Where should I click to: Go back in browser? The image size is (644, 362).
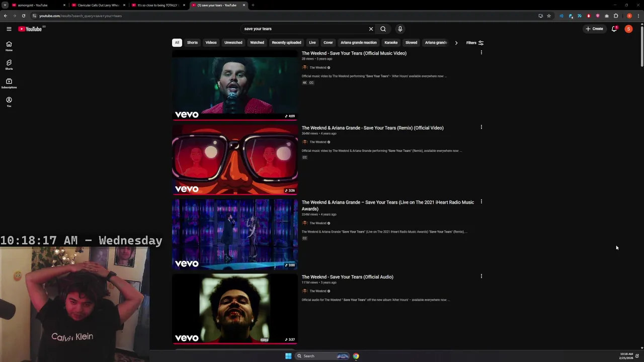coord(6,16)
